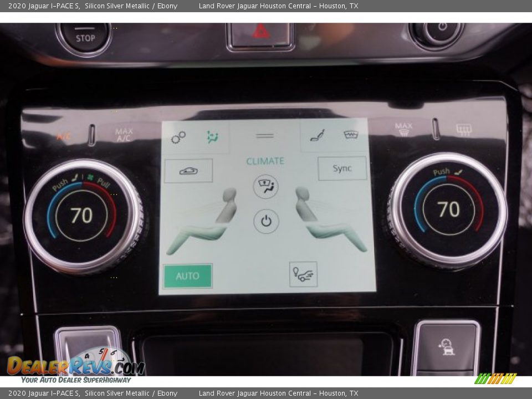The image size is (532, 399).
Task: Tap the passenger-side seat airflow figure
Action: [330, 219]
